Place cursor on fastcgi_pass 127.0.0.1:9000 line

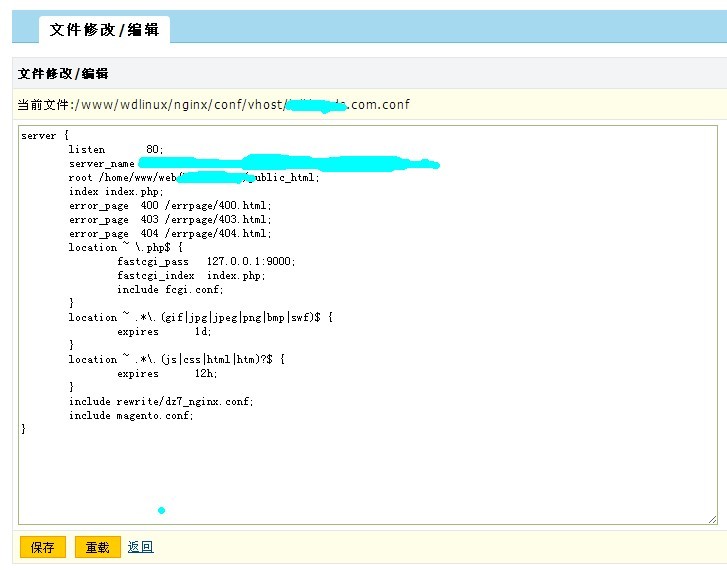205,261
